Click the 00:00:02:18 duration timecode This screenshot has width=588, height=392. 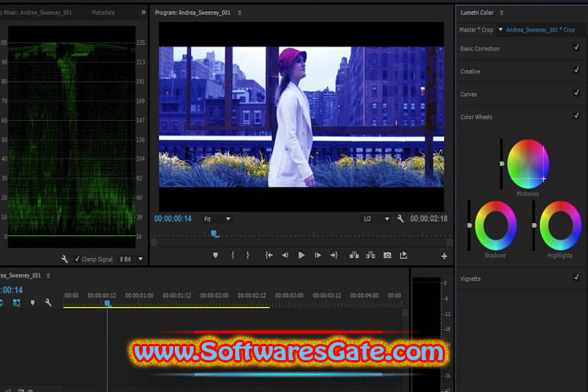429,219
